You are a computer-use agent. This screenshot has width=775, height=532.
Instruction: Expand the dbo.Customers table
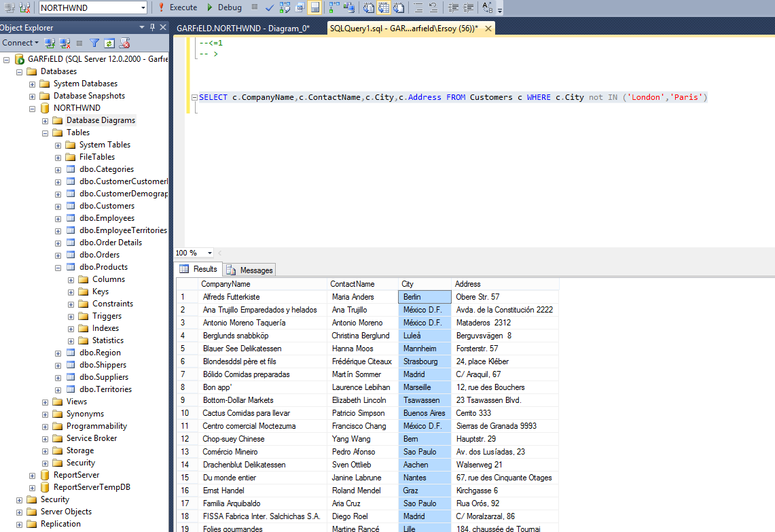(58, 207)
